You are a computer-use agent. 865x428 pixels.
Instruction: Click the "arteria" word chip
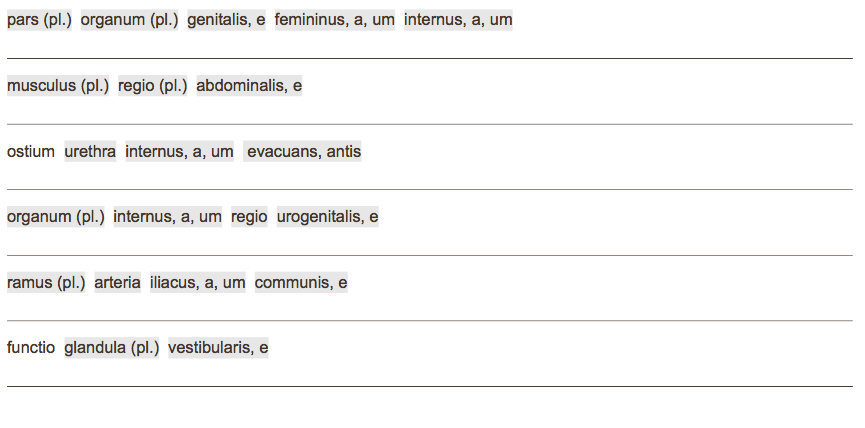pyautogui.click(x=118, y=282)
